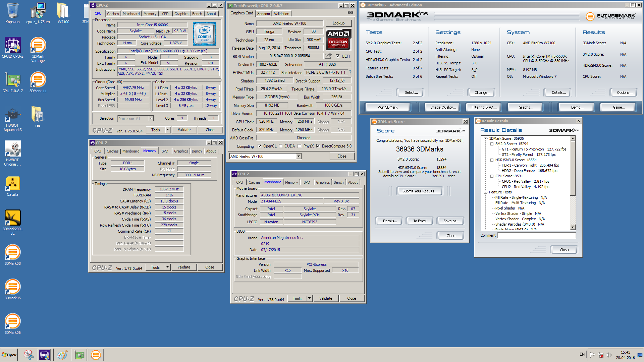Open the Validation tab in GPU-Z
The height and width of the screenshot is (362, 644).
click(x=281, y=14)
